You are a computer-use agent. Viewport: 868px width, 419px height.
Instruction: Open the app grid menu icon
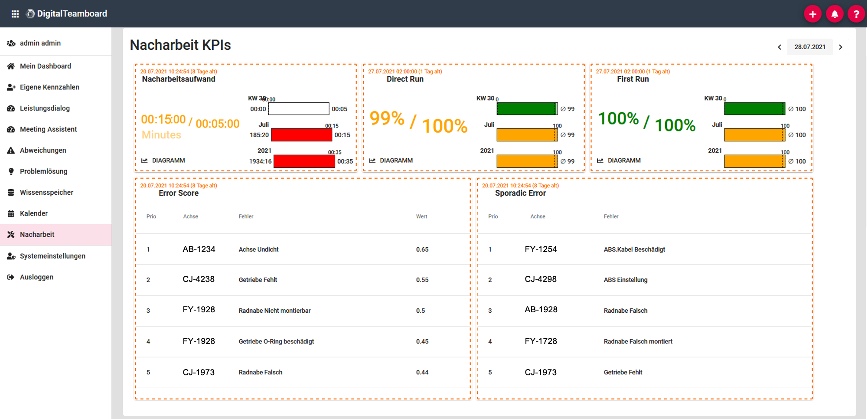click(x=15, y=14)
